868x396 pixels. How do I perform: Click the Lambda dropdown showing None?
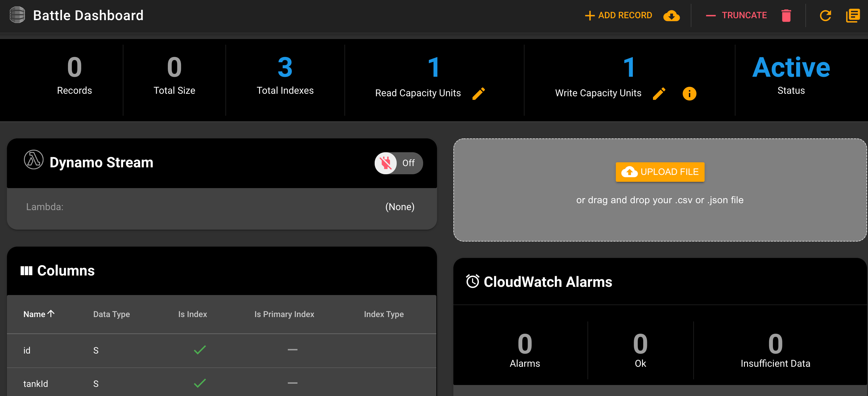[400, 207]
